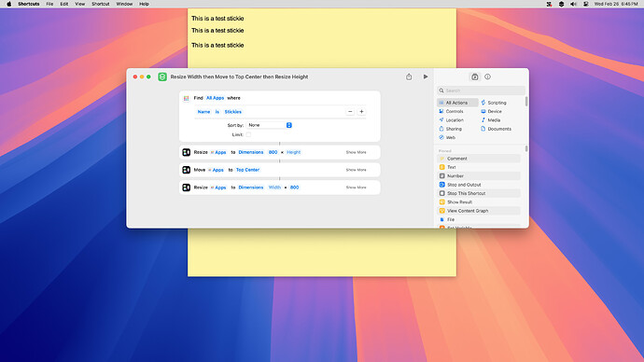Image resolution: width=644 pixels, height=362 pixels.
Task: Click the volume icon in menu bar
Action: click(x=573, y=4)
